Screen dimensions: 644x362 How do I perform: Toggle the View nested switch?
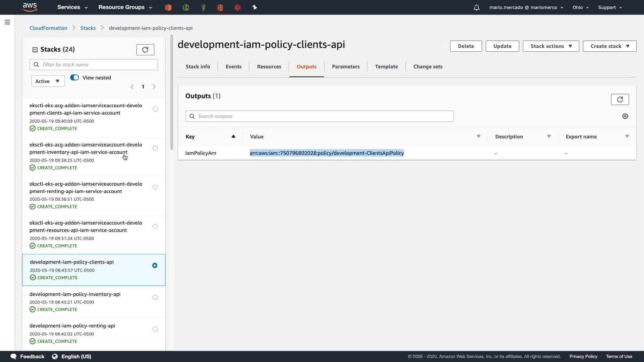[x=74, y=77]
